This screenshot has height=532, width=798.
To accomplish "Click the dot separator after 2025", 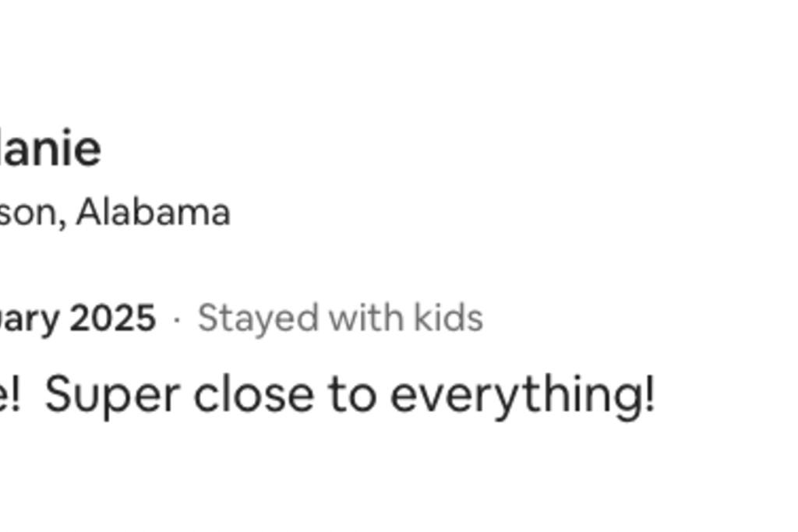I will point(177,319).
